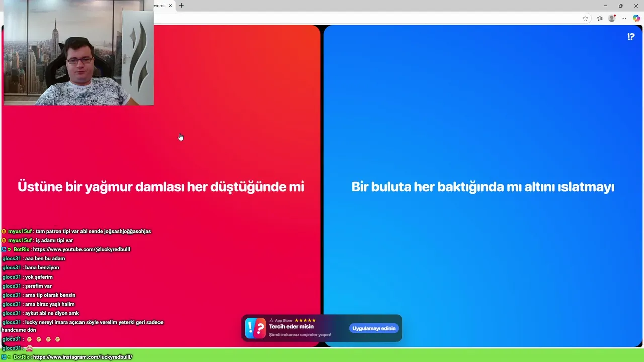
Task: Click chat message 'bana benziyon'
Action: pyautogui.click(x=42, y=267)
